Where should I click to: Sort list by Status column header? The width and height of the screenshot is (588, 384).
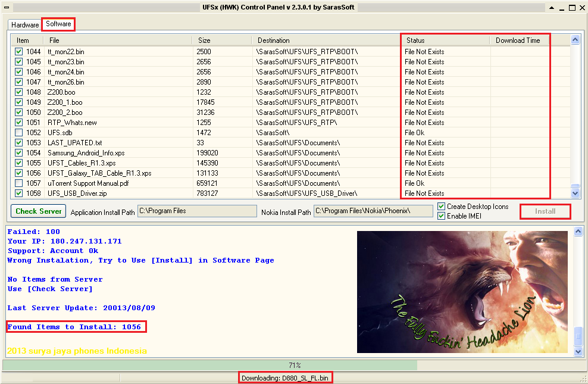[x=445, y=40]
